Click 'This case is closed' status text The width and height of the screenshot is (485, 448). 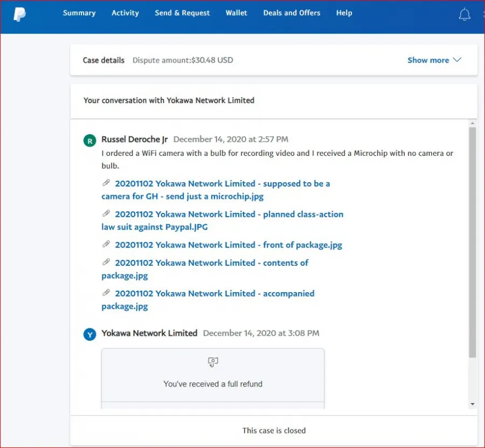click(274, 430)
